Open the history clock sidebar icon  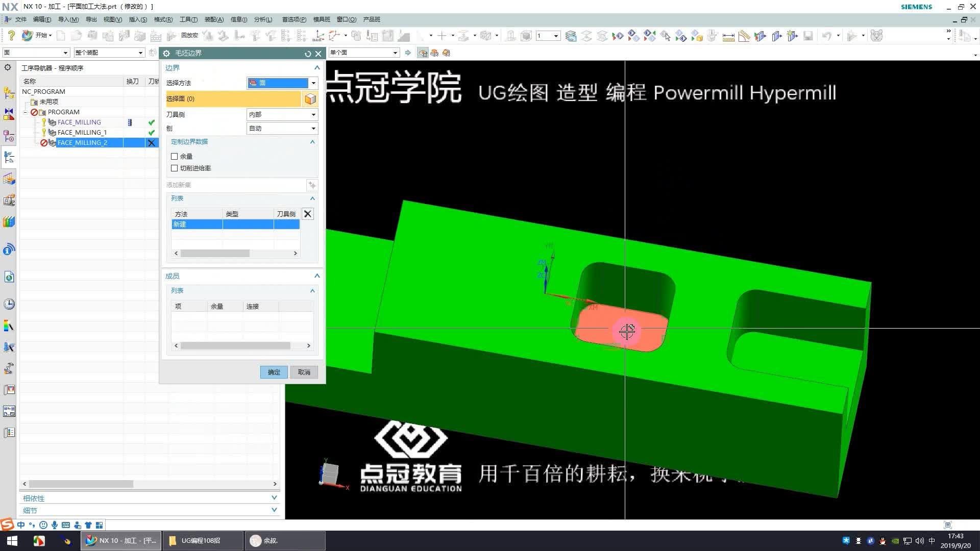pos(9,305)
